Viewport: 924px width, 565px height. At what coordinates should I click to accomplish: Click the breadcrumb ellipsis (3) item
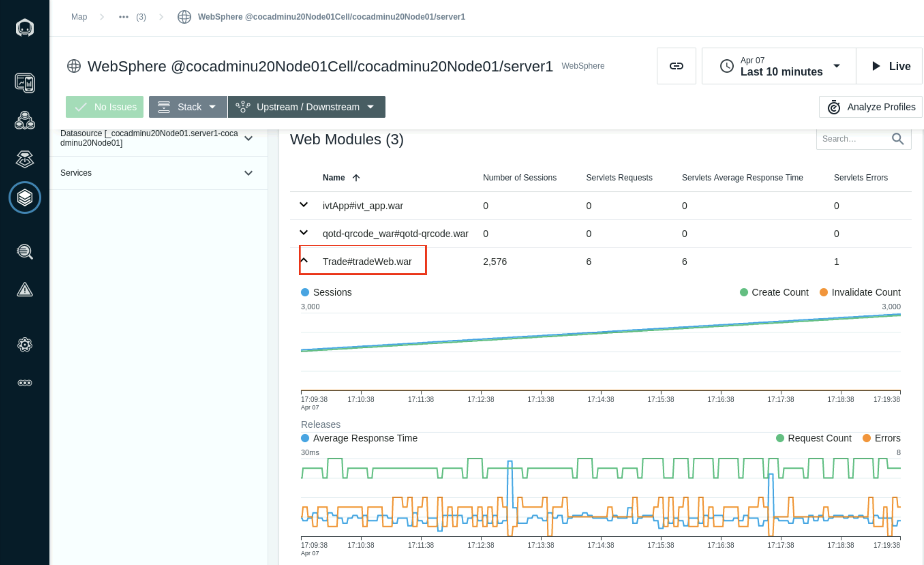pos(132,17)
